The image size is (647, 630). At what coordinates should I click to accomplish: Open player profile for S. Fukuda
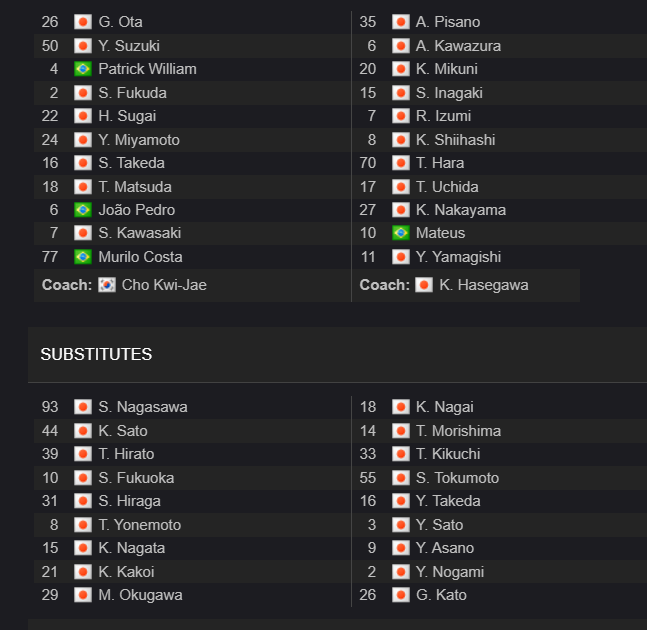(132, 93)
